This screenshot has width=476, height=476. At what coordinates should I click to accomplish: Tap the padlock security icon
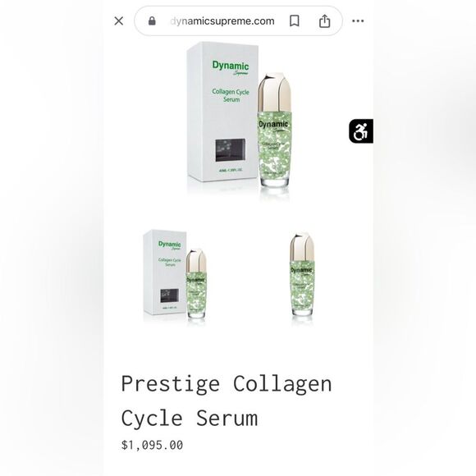coord(152,21)
